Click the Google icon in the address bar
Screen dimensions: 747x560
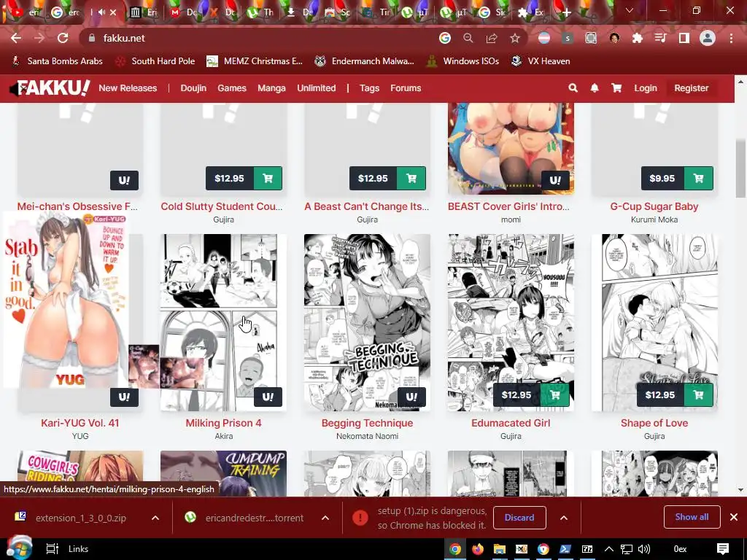coord(444,38)
